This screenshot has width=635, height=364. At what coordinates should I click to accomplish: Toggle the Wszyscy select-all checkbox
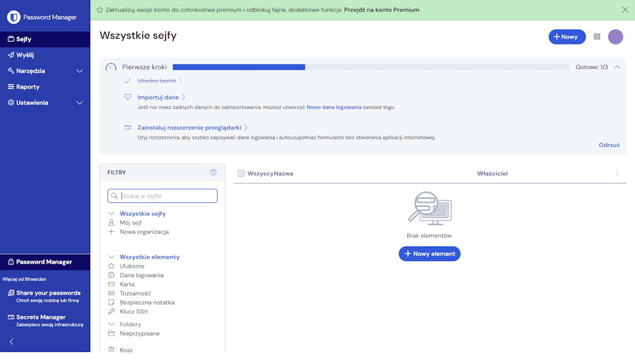tap(241, 174)
